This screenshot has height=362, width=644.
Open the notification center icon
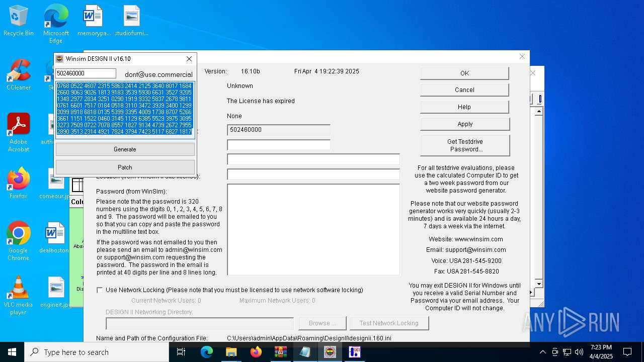click(x=627, y=352)
